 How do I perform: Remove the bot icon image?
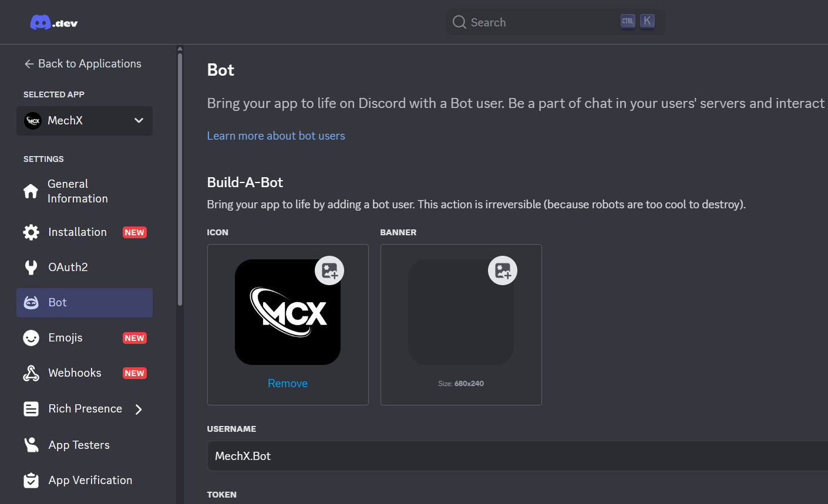point(288,383)
